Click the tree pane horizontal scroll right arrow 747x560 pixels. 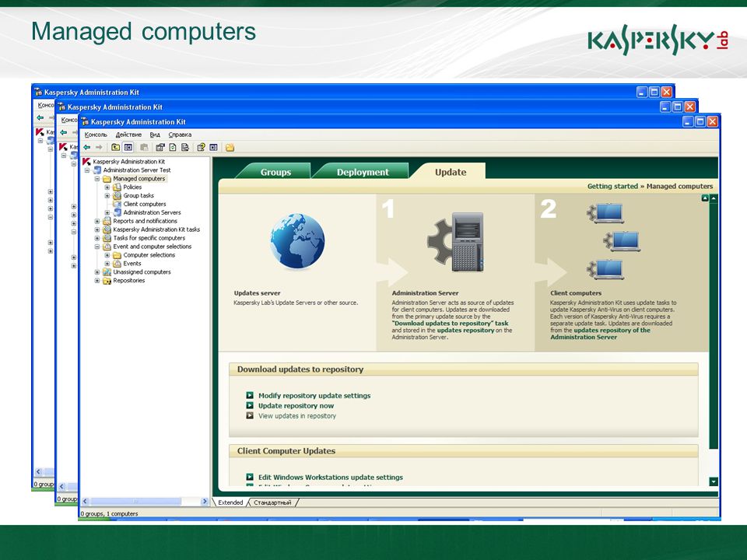[x=205, y=502]
